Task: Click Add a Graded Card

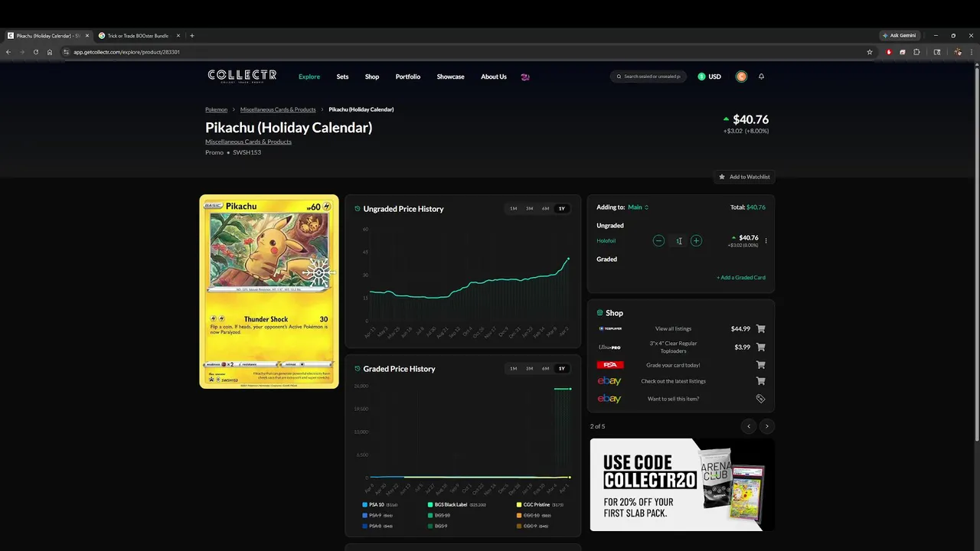Action: click(x=741, y=278)
